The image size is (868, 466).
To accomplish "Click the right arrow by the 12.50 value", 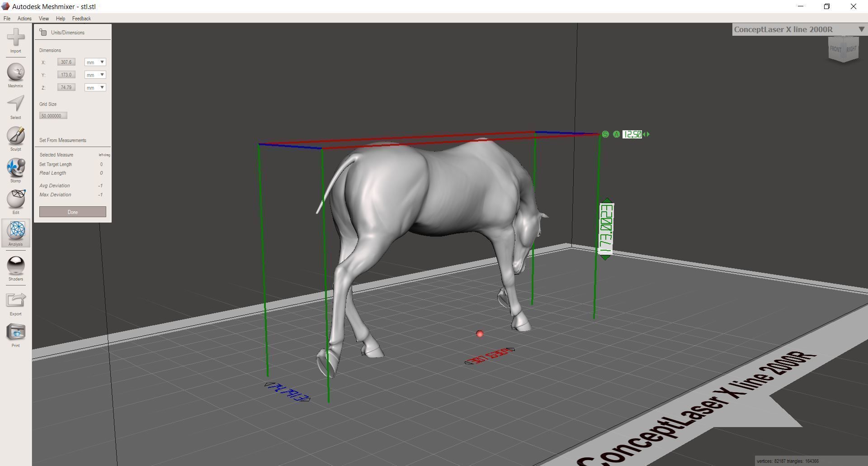I will coord(648,134).
